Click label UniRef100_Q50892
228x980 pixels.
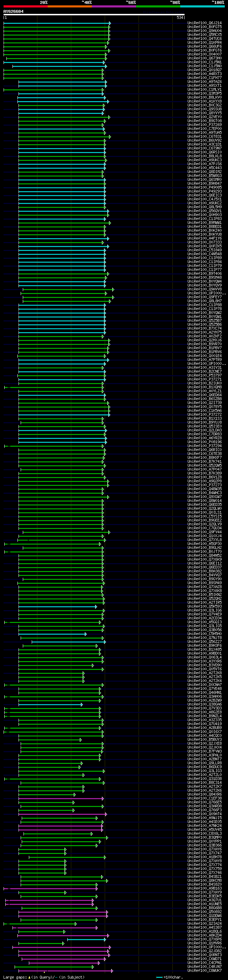(204, 912)
